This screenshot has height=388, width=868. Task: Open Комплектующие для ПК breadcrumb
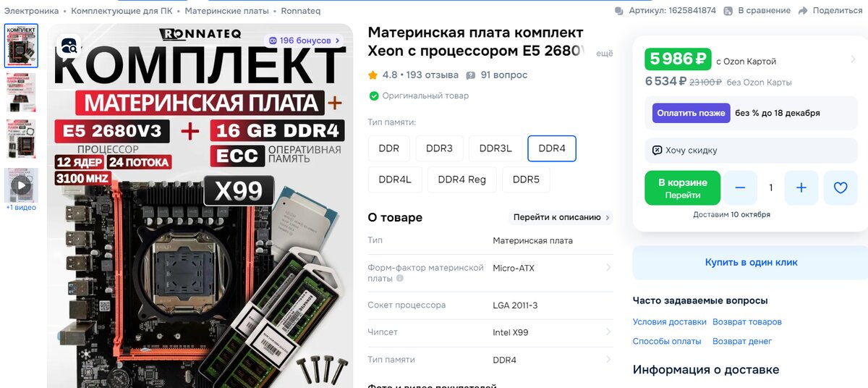click(123, 11)
